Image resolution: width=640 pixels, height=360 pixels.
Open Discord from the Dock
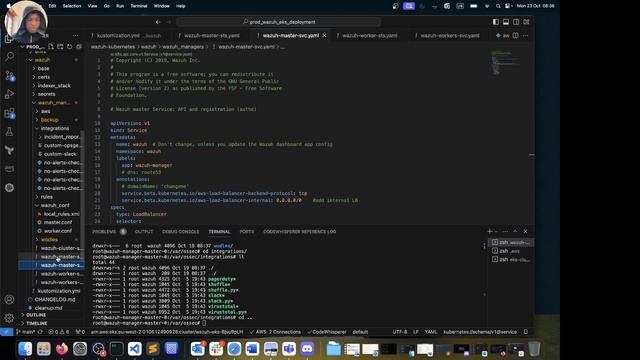tap(307, 349)
